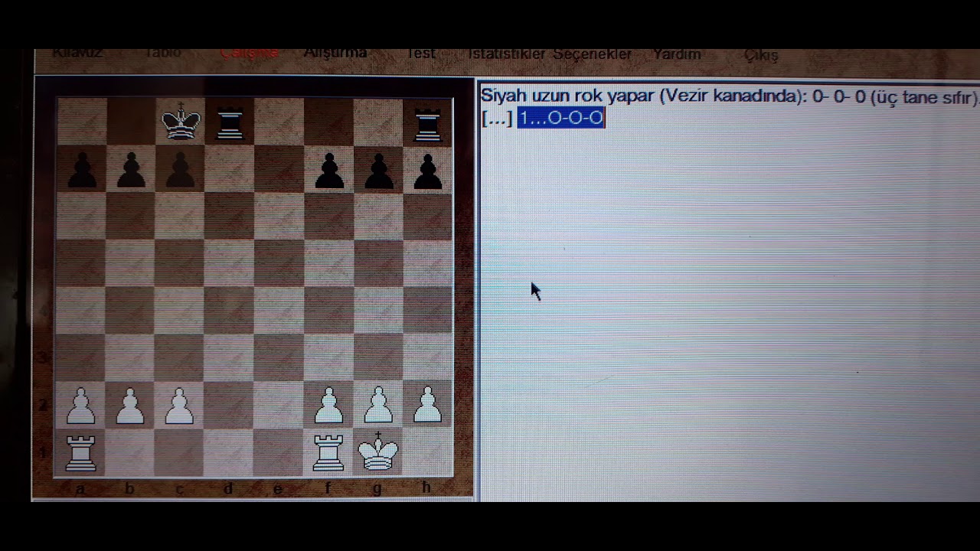The width and height of the screenshot is (980, 551).
Task: Select the black pawn on c7
Action: 180,170
